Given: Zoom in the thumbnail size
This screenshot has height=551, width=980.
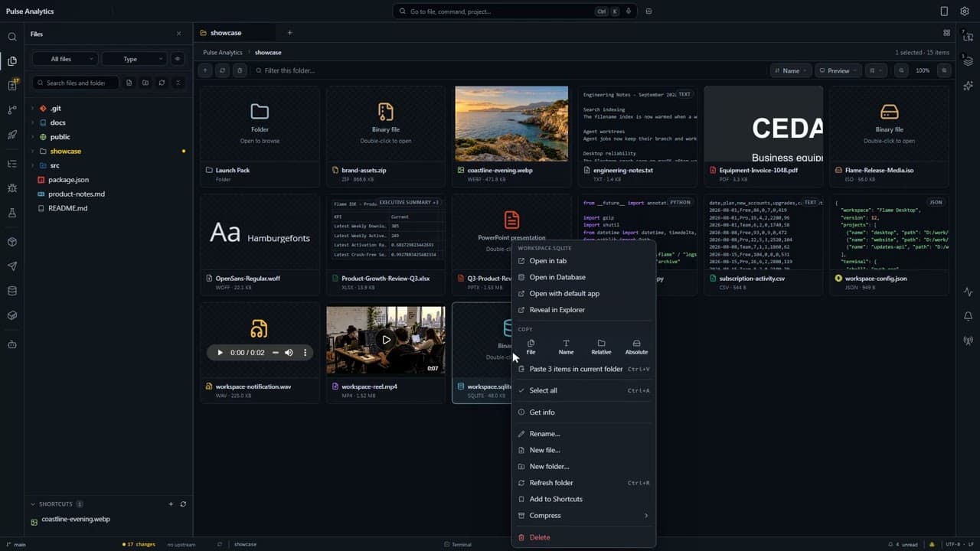Looking at the screenshot, I should tap(944, 70).
